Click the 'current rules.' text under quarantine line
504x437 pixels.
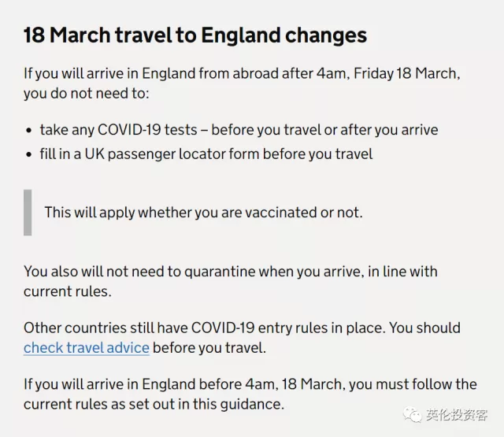(68, 291)
